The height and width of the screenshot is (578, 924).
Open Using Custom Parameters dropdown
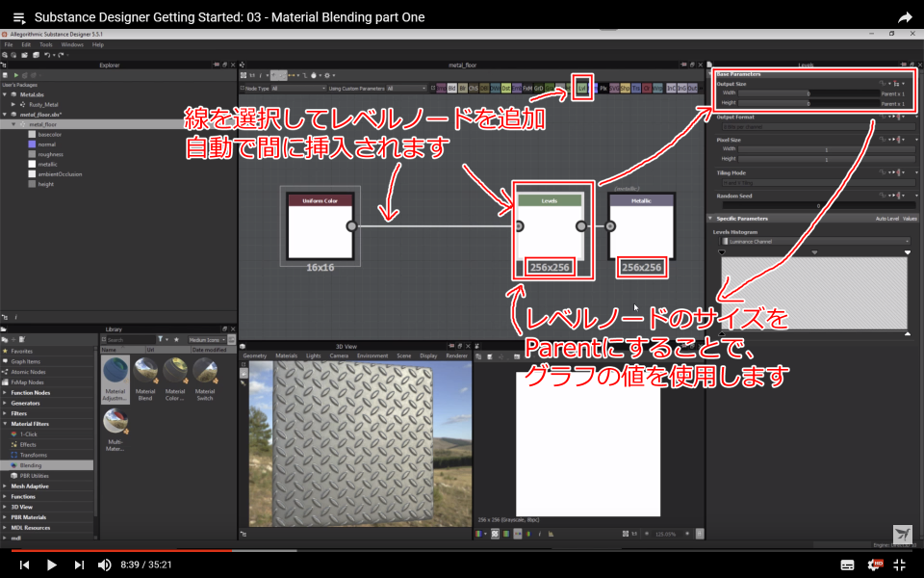406,89
